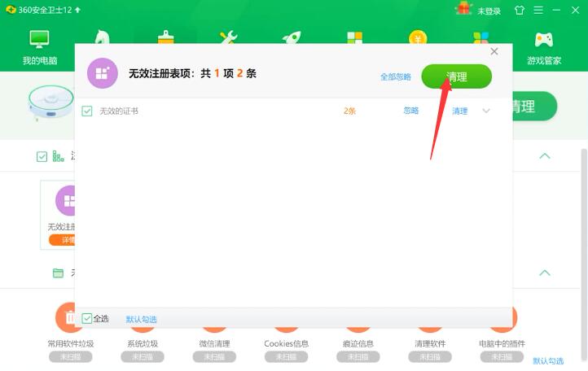Click the 痕迹信息 label
This screenshot has height=371, width=588.
[x=358, y=343]
